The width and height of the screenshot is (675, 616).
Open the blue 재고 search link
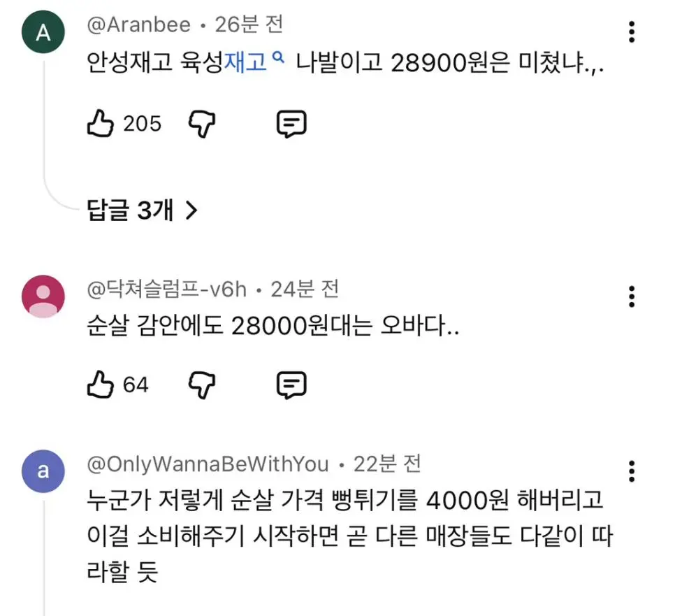tap(245, 62)
